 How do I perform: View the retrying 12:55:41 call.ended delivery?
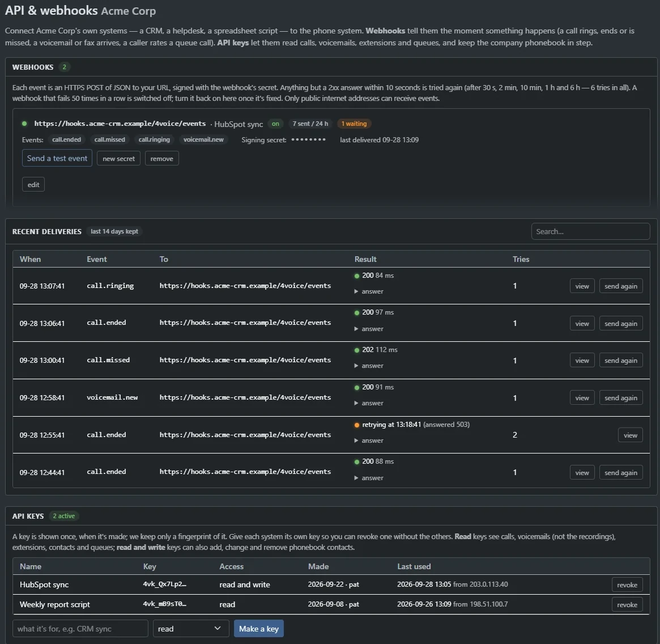pyautogui.click(x=630, y=435)
